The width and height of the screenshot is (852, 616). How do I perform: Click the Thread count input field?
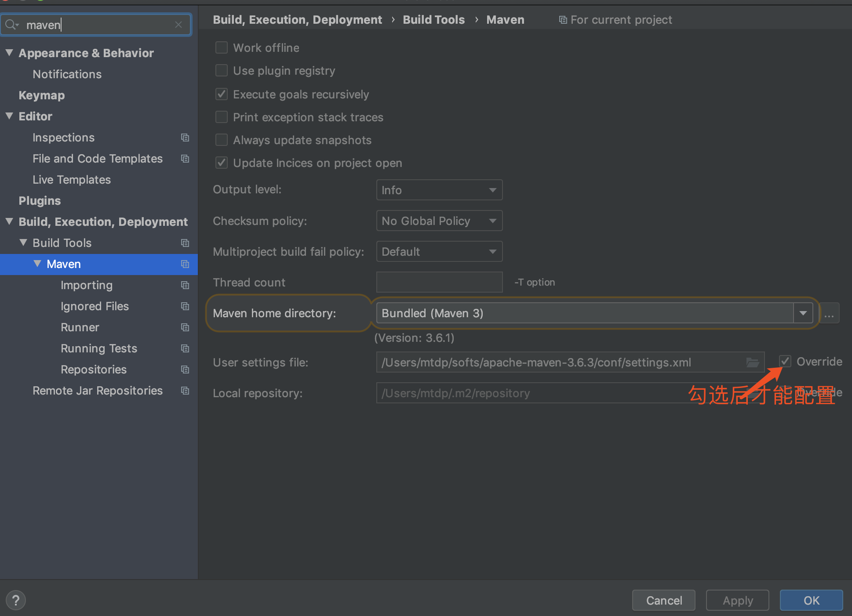(x=439, y=282)
